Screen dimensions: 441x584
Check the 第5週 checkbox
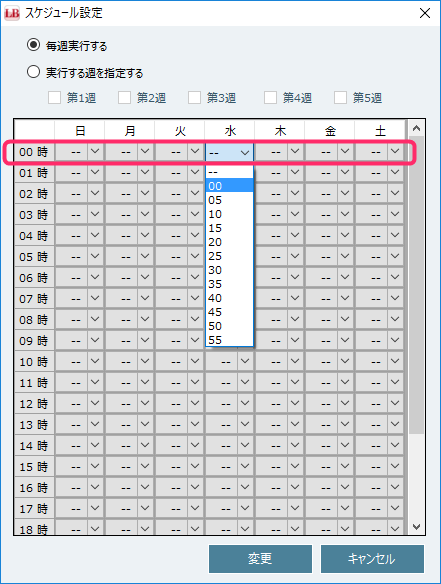340,98
